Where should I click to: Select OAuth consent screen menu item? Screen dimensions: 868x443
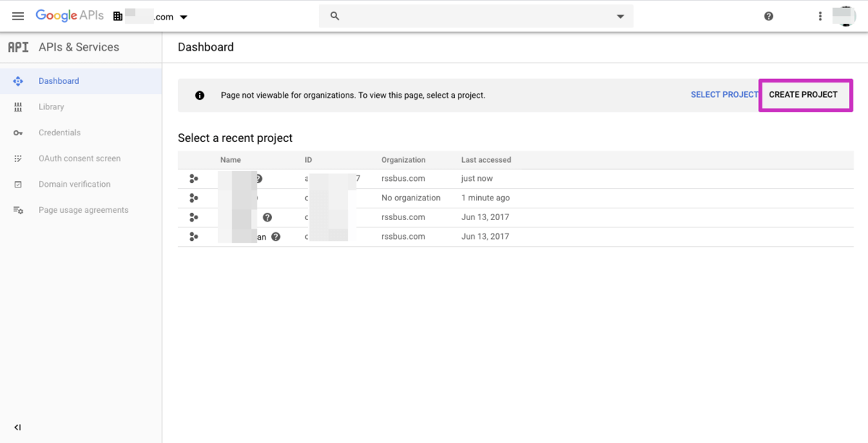click(80, 159)
